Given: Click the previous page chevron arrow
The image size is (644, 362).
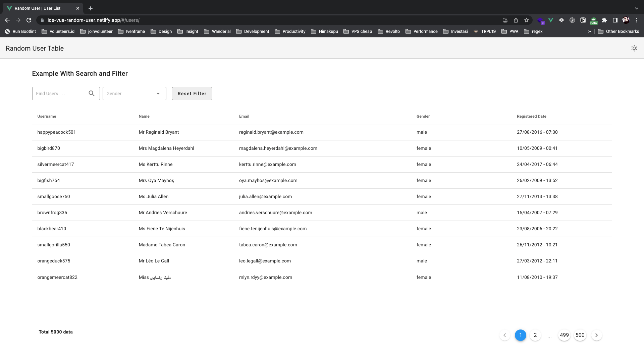Looking at the screenshot, I should [x=505, y=335].
